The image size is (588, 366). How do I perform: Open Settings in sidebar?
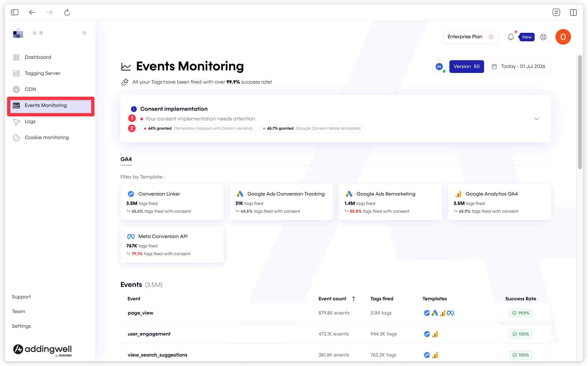coord(21,326)
